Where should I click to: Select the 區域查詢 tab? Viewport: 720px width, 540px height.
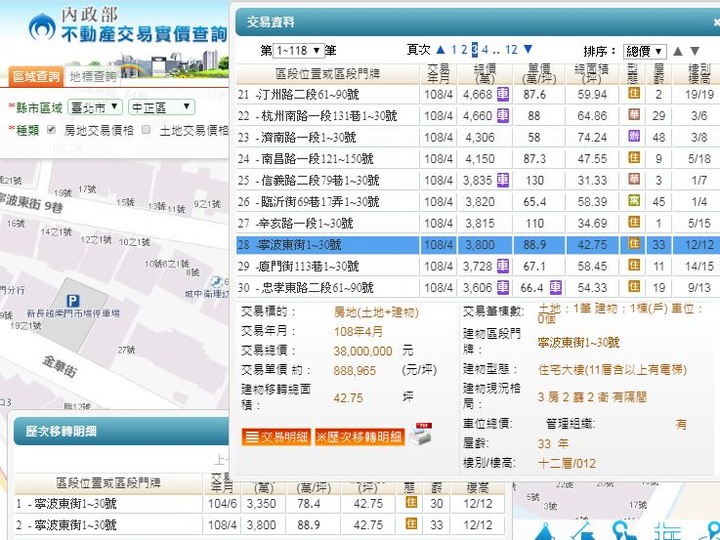click(x=36, y=76)
